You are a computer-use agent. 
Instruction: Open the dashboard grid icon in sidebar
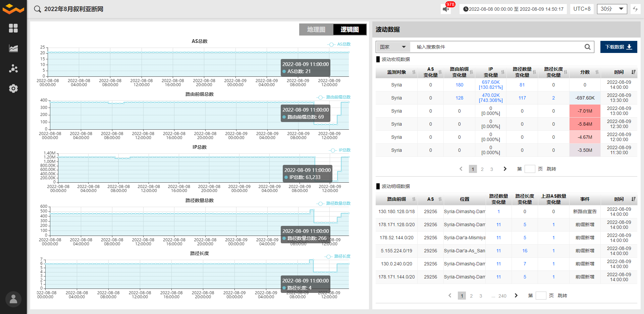pyautogui.click(x=13, y=28)
